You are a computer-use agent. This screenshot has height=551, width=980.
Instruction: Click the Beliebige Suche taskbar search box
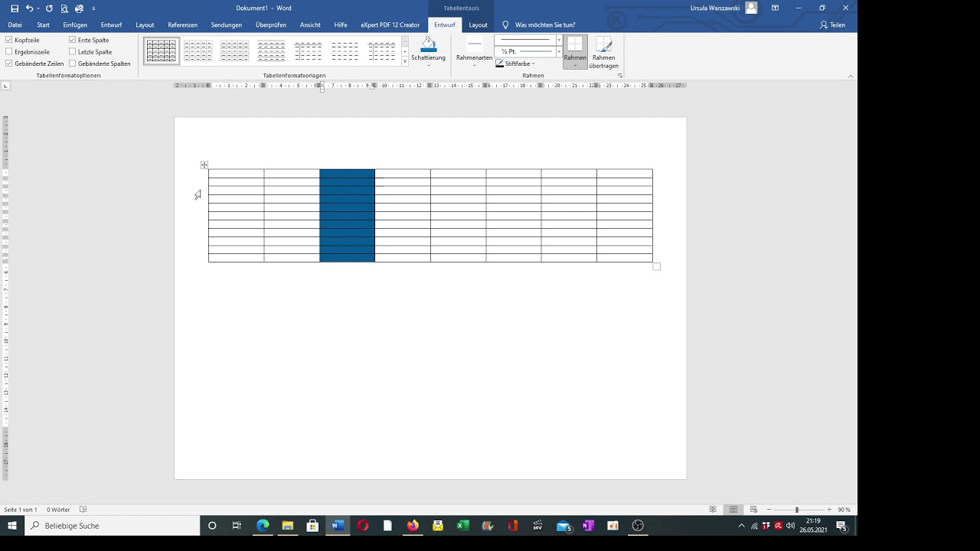(x=112, y=526)
